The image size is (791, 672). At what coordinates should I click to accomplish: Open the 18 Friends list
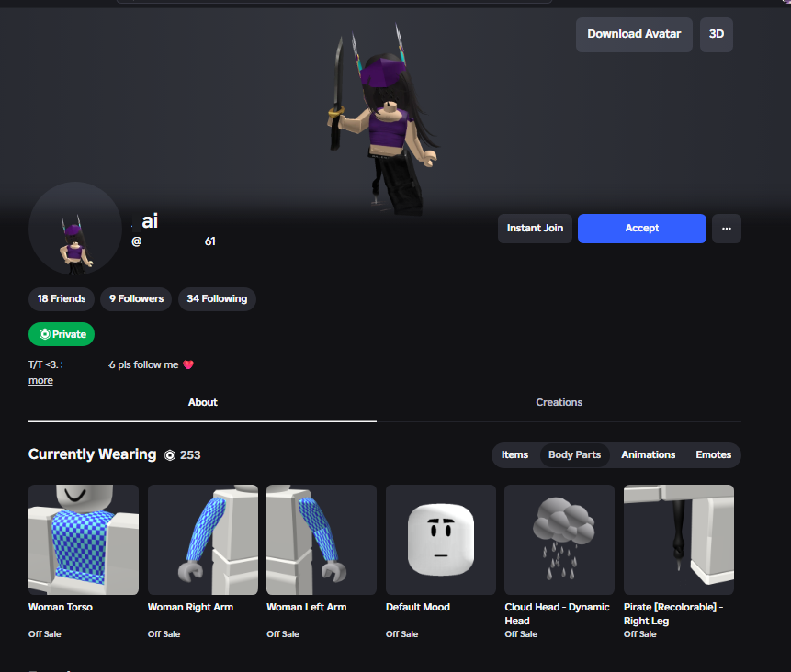click(62, 299)
